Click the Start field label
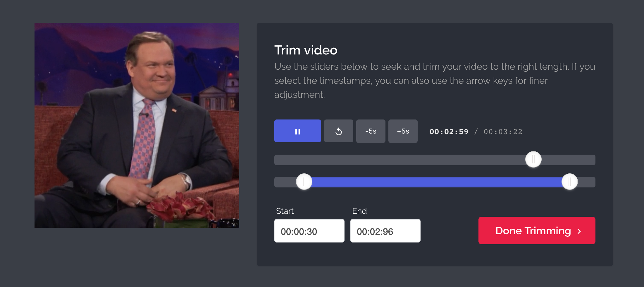The image size is (644, 287). (x=285, y=211)
